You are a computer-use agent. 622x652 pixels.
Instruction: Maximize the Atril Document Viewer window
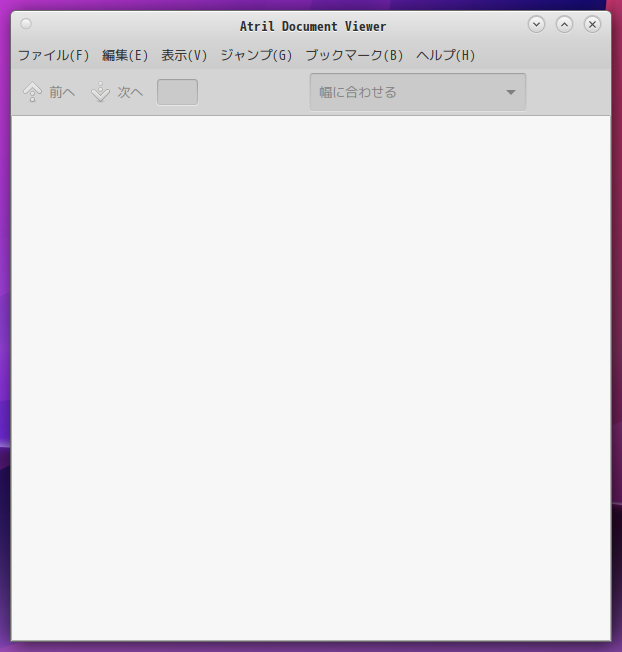[x=564, y=25]
